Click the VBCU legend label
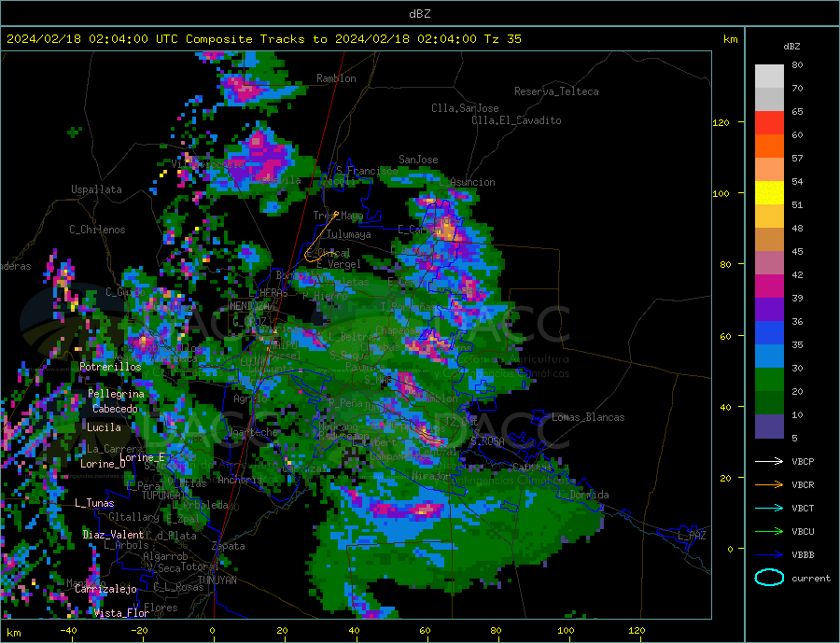Screen dimensions: 840x643 803,532
